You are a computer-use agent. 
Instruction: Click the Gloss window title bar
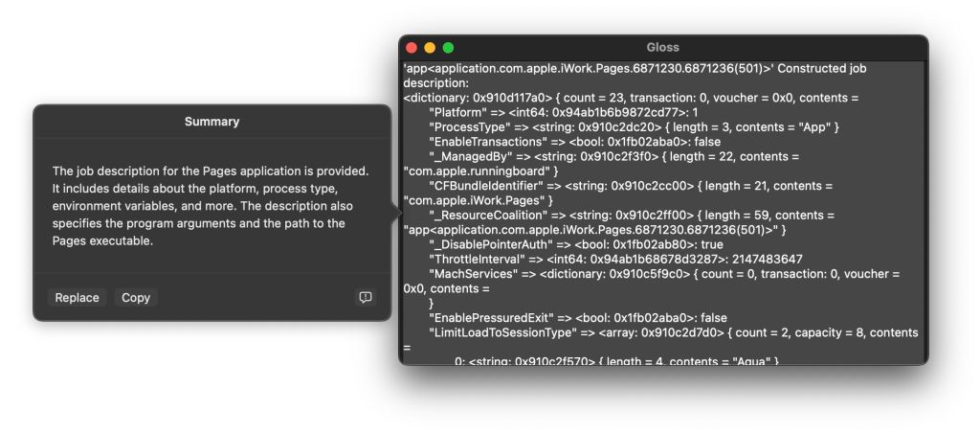point(662,48)
